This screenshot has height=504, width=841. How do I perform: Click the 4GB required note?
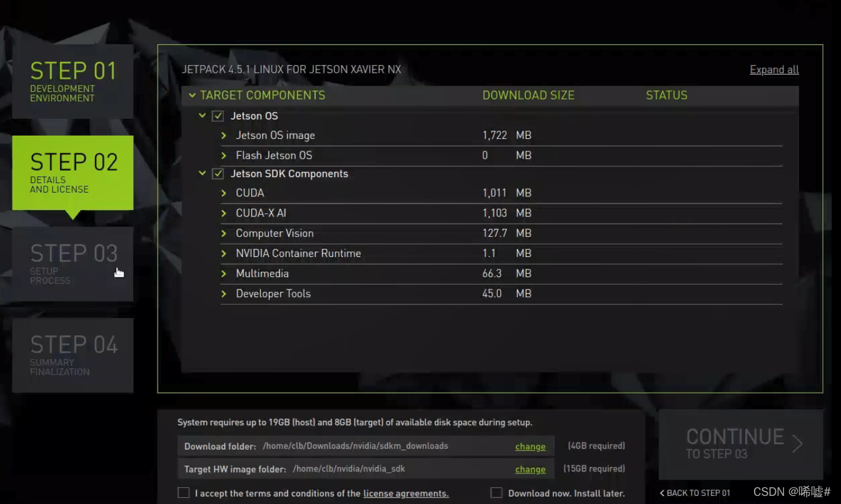[597, 446]
